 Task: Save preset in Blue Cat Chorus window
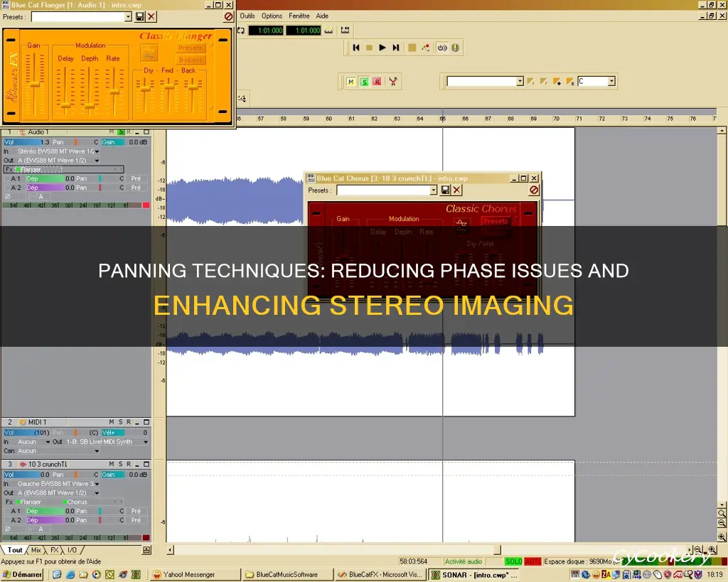pos(445,190)
